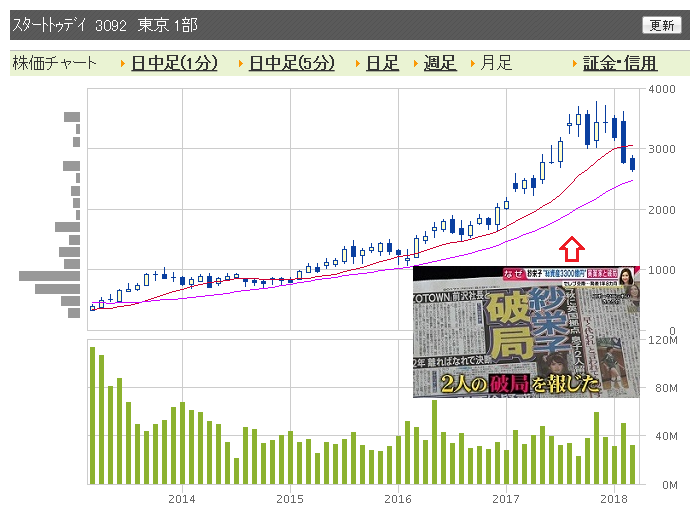Image resolution: width=699 pixels, height=521 pixels.
Task: Click the embedded newspaper thumbnail image
Action: [526, 332]
